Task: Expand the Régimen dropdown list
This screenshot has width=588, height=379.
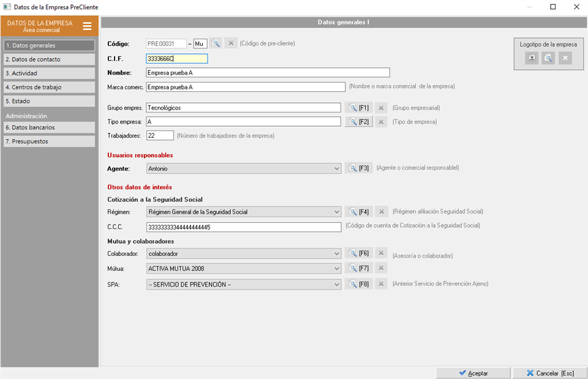Action: 336,212
